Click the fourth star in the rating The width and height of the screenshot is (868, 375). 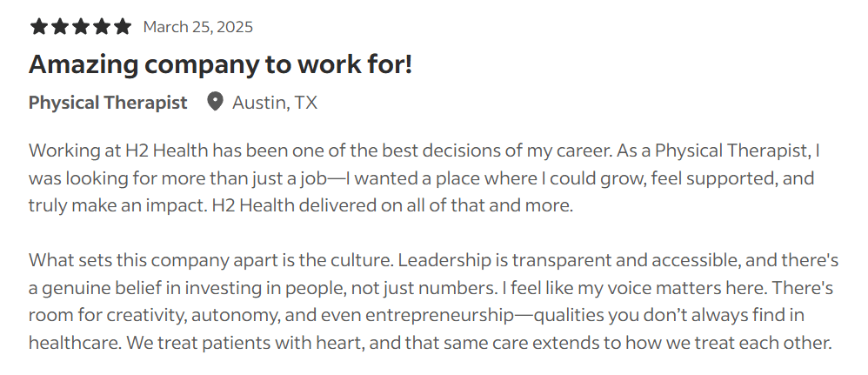pos(102,27)
